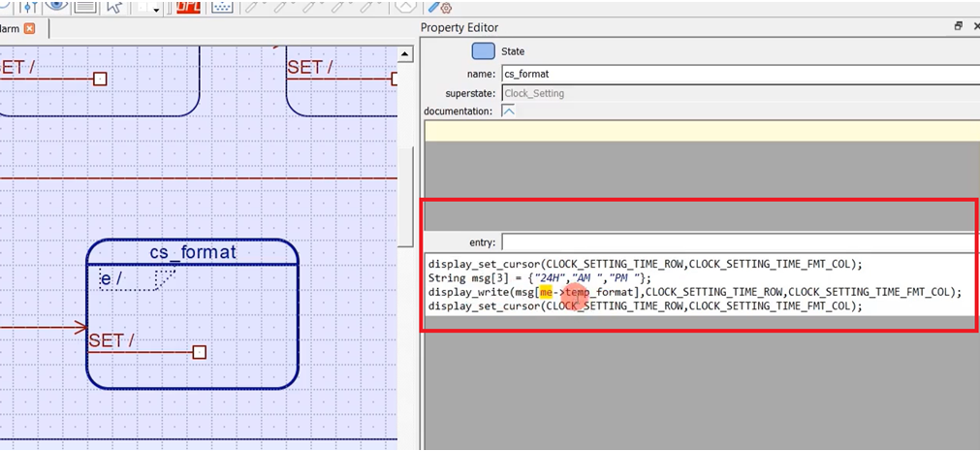Click the display_write code line

(694, 292)
